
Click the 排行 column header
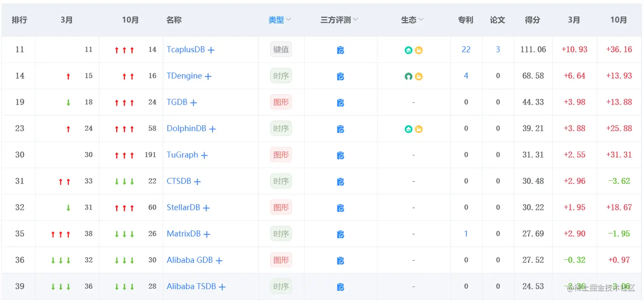tap(20, 20)
